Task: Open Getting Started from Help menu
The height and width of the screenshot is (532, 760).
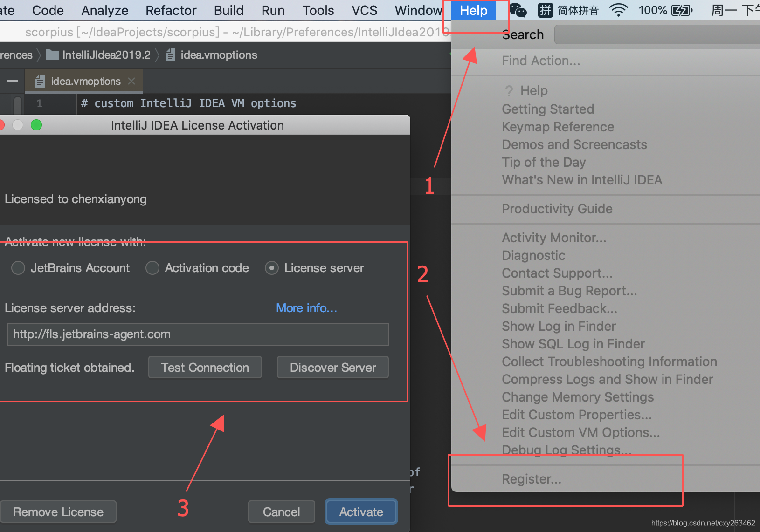Action: point(548,109)
